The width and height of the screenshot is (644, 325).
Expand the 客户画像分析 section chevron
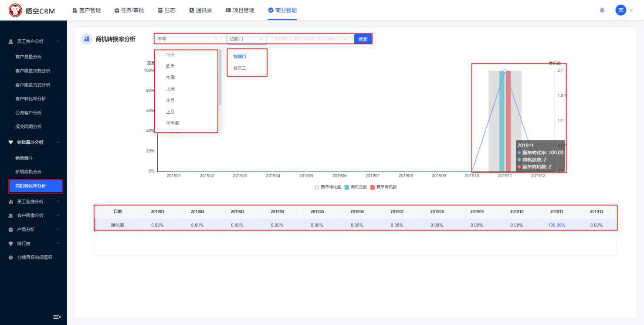coord(58,216)
